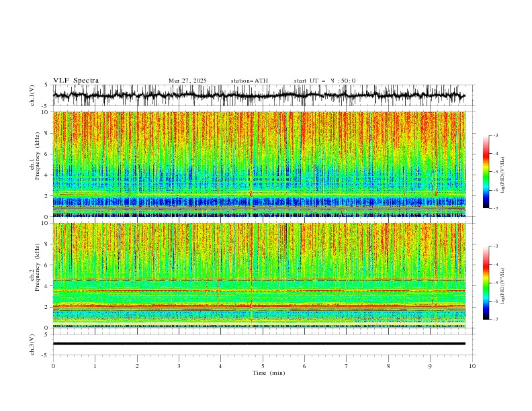Select the "Mar.27, 2025" date text

tap(187, 81)
